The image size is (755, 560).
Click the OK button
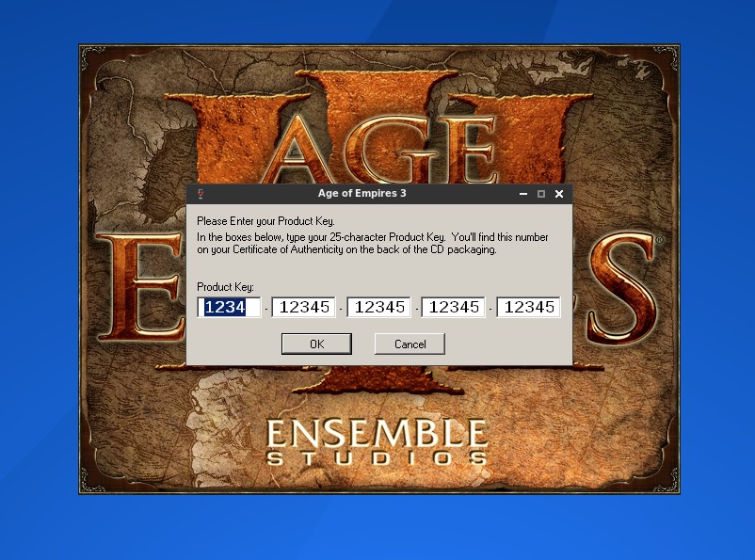pos(316,344)
